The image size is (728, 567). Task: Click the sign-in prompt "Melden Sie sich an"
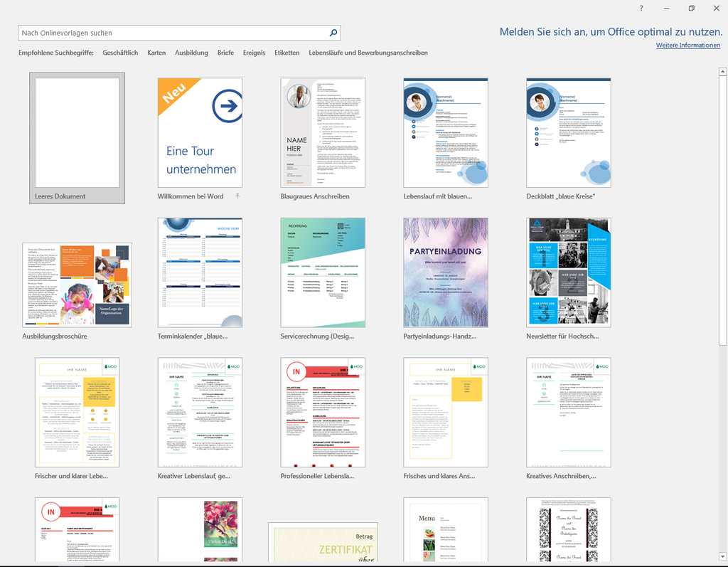tap(611, 32)
